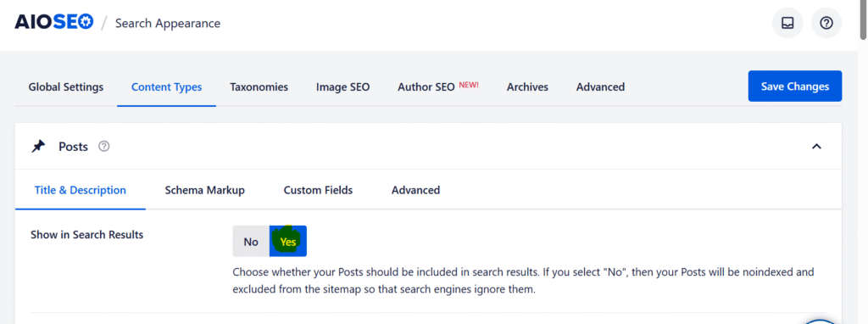The width and height of the screenshot is (868, 324).
Task: Open the Custom Fields sub-tab
Action: 319,190
